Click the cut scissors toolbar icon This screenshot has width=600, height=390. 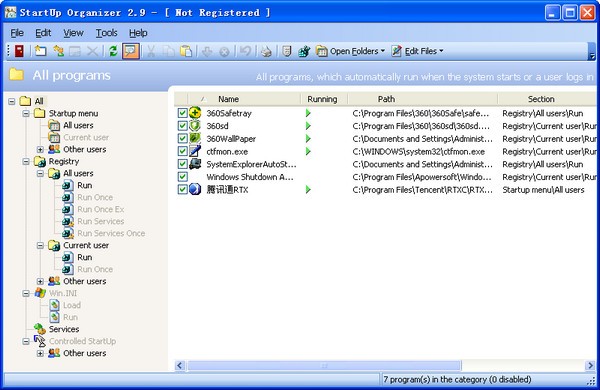pos(151,51)
